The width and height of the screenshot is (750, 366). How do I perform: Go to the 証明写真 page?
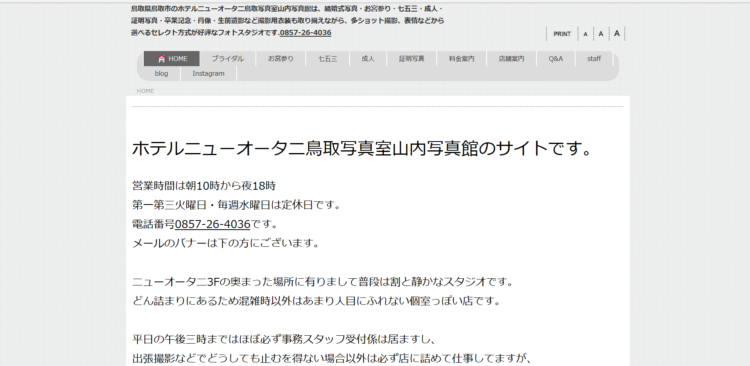click(411, 59)
